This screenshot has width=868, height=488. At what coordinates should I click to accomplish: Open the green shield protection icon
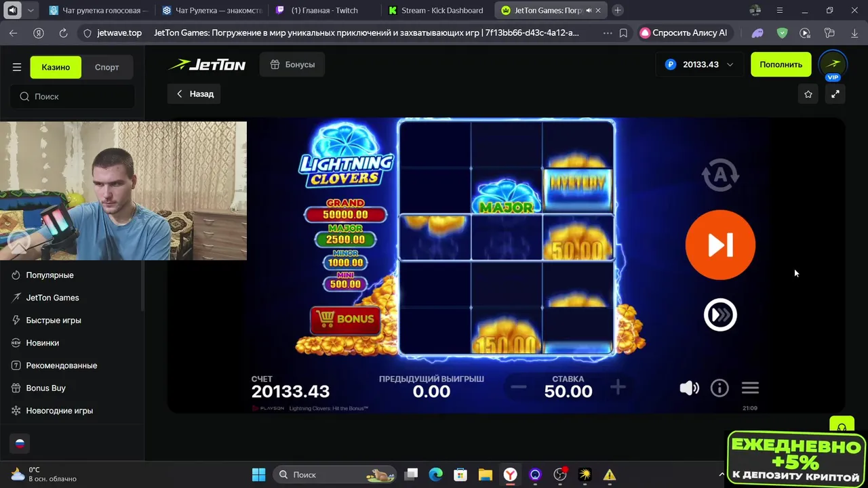(782, 33)
